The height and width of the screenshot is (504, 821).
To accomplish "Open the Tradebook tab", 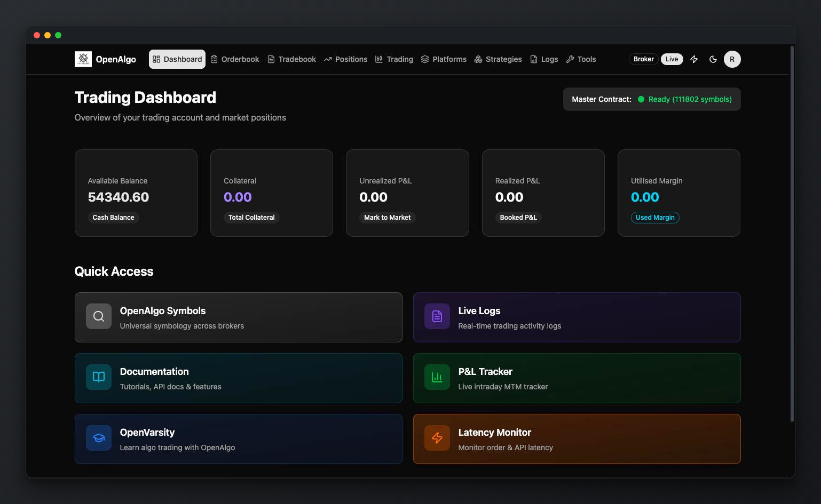I will (x=291, y=59).
